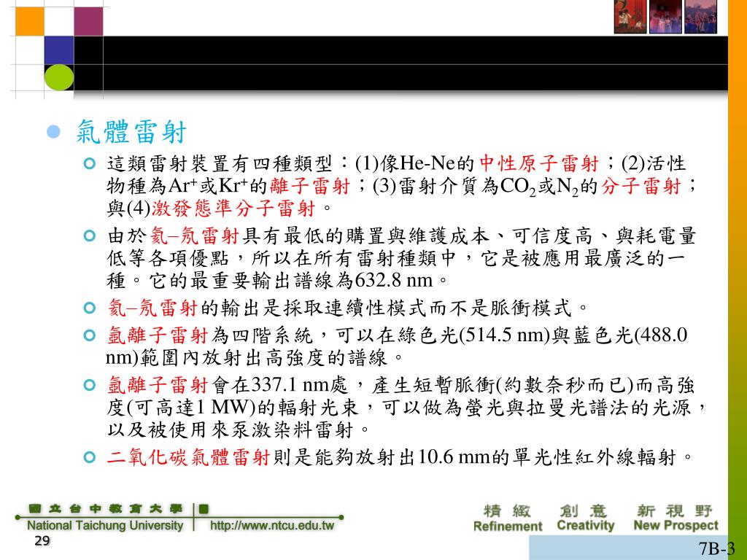Click the text 連續性模式 in the third bullet
747x560 pixels.
click(378, 308)
